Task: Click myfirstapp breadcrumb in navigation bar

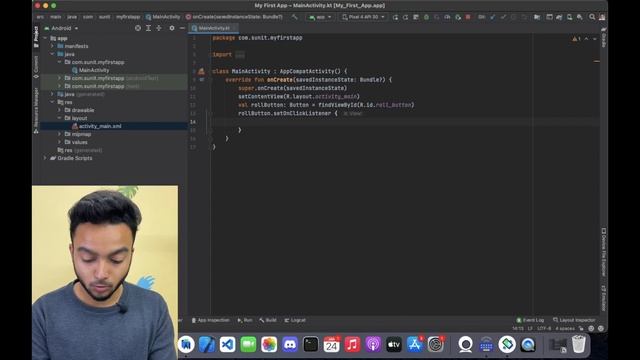Action: (x=128, y=17)
